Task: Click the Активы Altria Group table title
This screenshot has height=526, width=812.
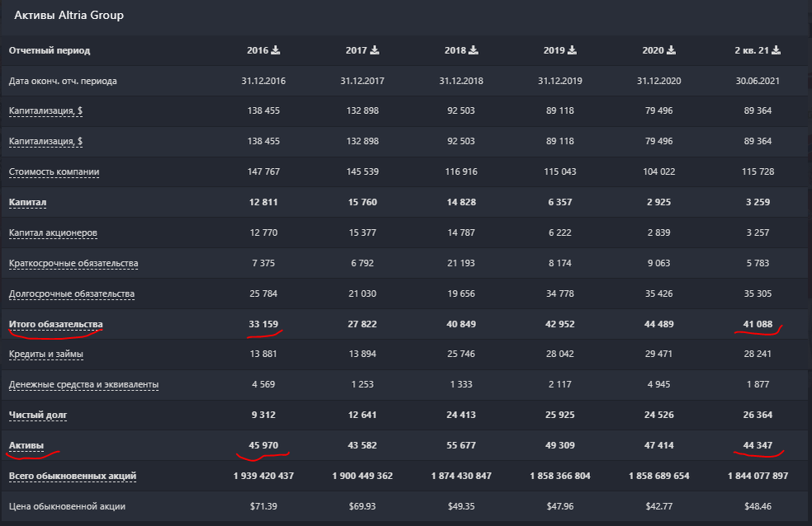Action: coord(71,15)
